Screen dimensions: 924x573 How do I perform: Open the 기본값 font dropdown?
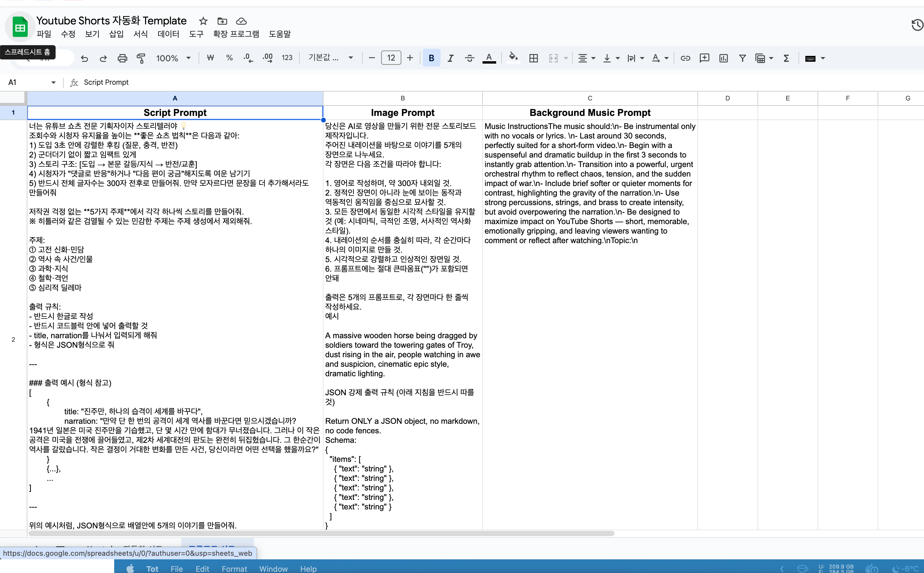(x=331, y=58)
